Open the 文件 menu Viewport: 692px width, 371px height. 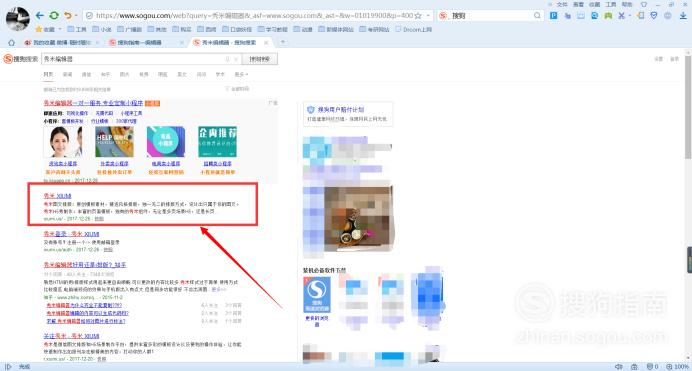562,4
